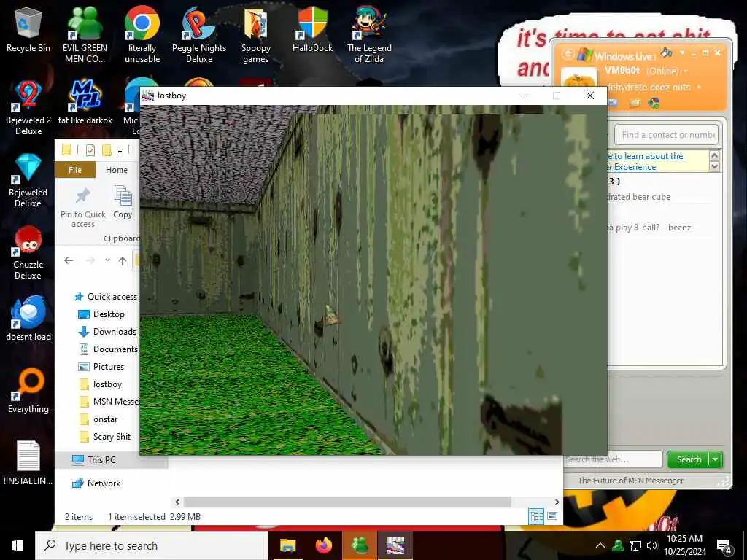The image size is (747, 560).
Task: Select Network in navigation pane
Action: click(96, 483)
